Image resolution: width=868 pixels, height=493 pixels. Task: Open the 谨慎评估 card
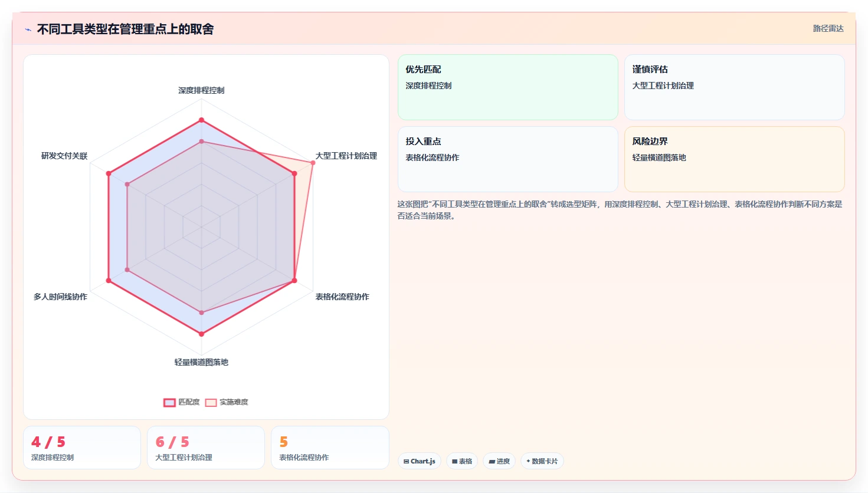coord(735,87)
